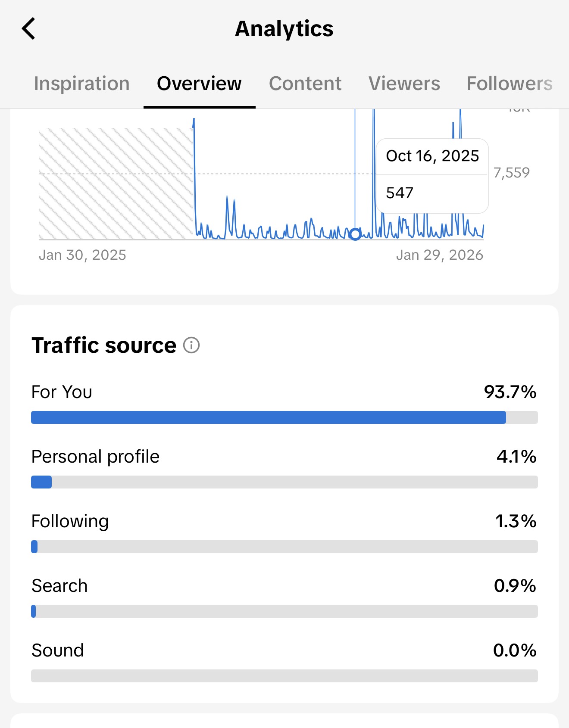Viewport: 569px width, 728px height.
Task: Click the Sound traffic progress bar
Action: pos(284,676)
